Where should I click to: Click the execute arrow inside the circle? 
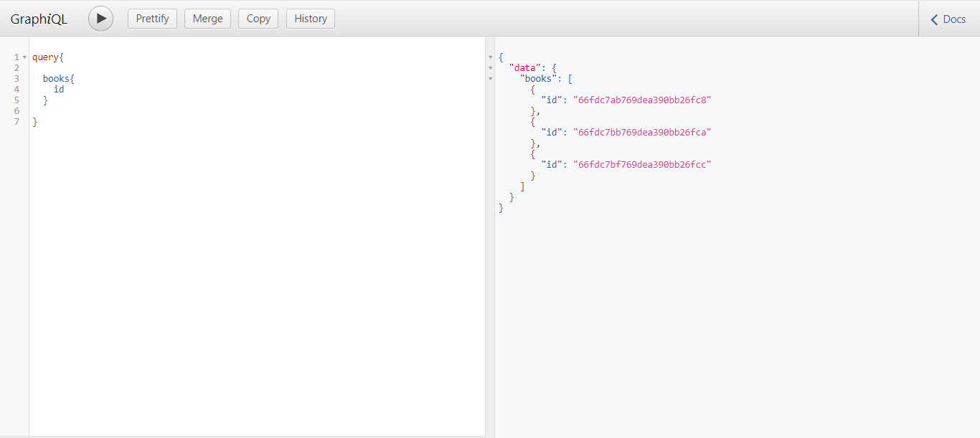(x=100, y=18)
